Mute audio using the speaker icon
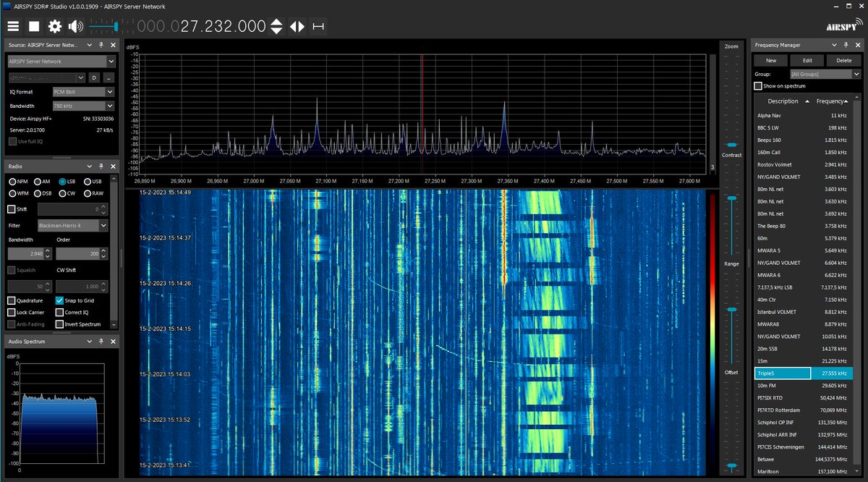Screen dimensions: 868x482 pos(75,27)
